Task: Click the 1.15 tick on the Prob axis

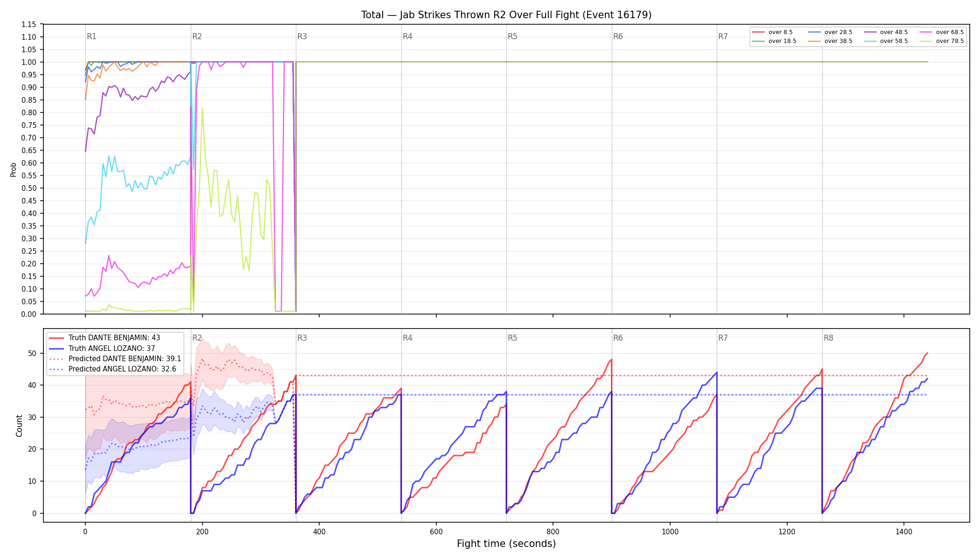Action: (x=29, y=24)
